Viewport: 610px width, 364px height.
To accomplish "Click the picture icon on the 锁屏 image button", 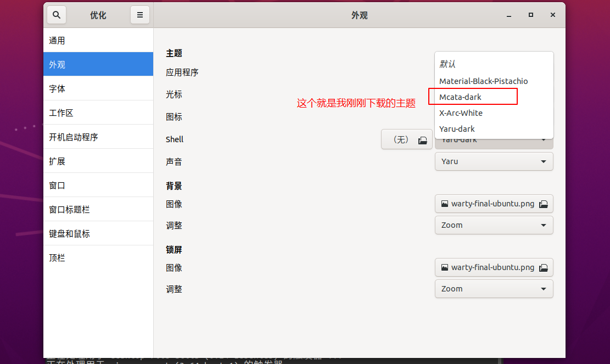I will [445, 267].
